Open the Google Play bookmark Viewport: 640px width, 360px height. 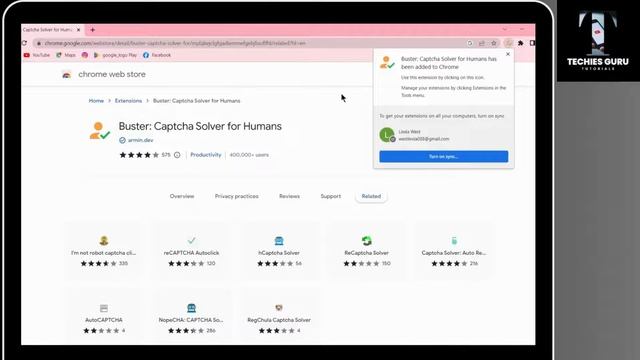(x=116, y=55)
